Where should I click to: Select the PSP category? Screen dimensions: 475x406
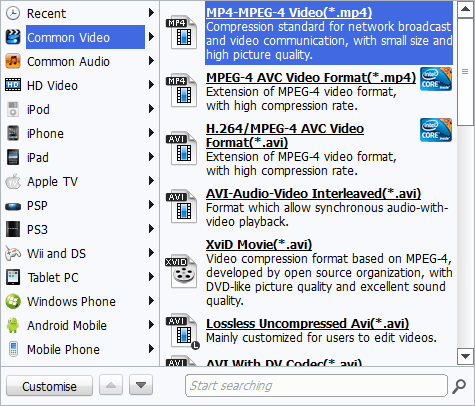coord(37,206)
